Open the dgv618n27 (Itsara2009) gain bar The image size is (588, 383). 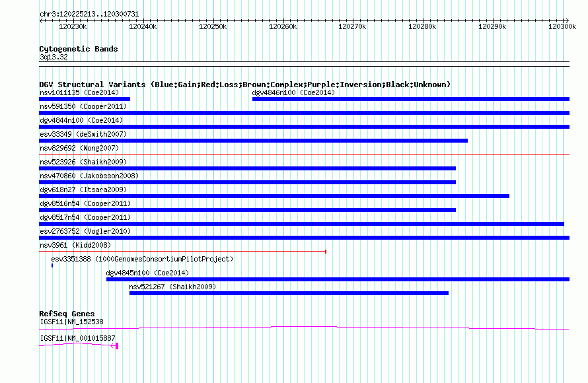coord(274,196)
